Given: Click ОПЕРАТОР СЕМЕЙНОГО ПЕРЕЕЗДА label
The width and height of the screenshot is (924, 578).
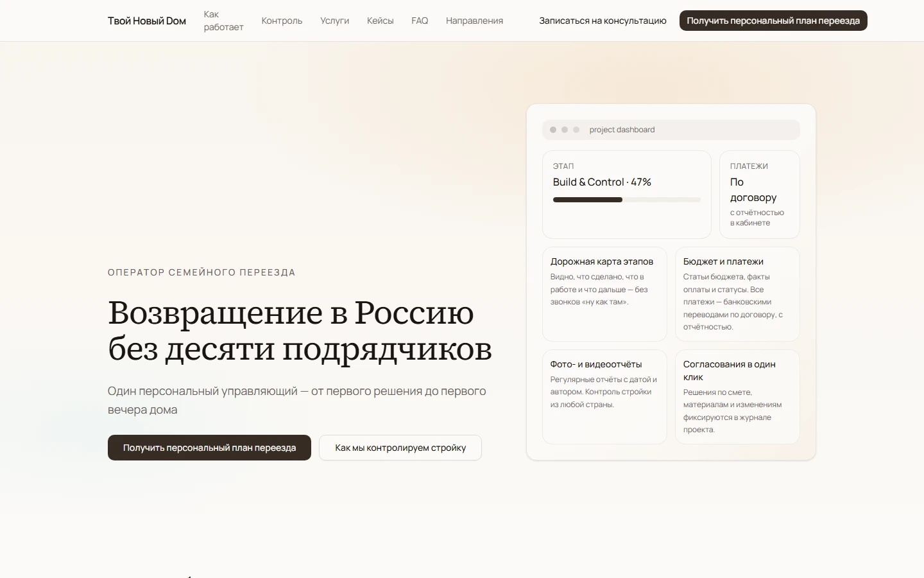Looking at the screenshot, I should [x=201, y=272].
